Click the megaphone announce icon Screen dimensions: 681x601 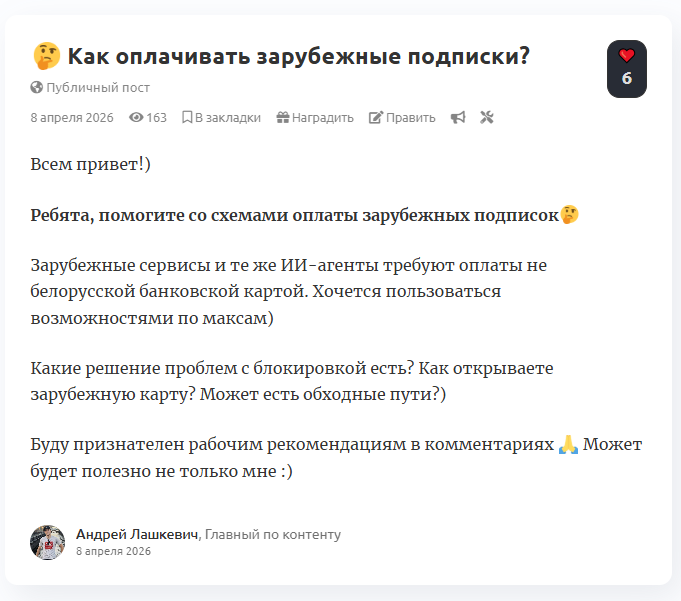click(458, 118)
